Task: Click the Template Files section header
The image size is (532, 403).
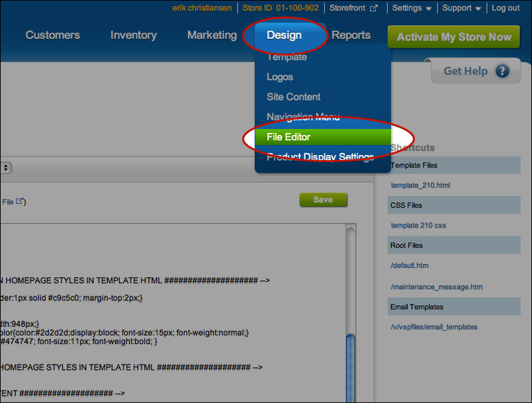Action: 454,165
